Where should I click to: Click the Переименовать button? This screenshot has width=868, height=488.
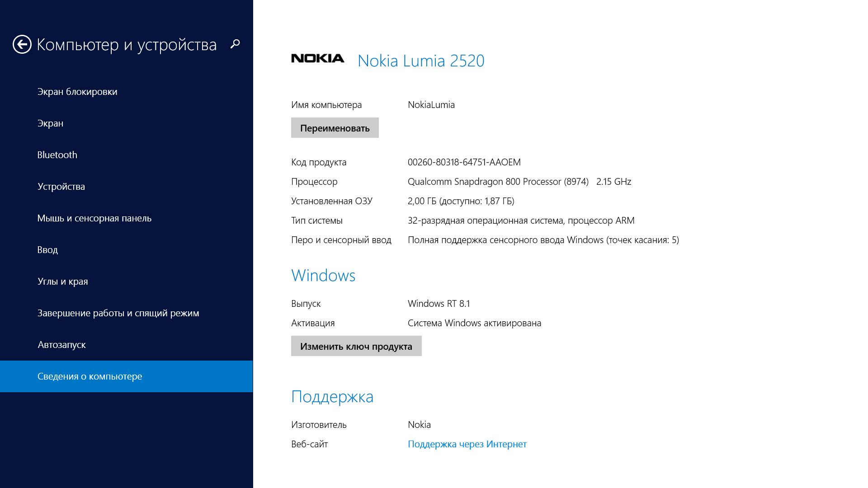pos(335,128)
